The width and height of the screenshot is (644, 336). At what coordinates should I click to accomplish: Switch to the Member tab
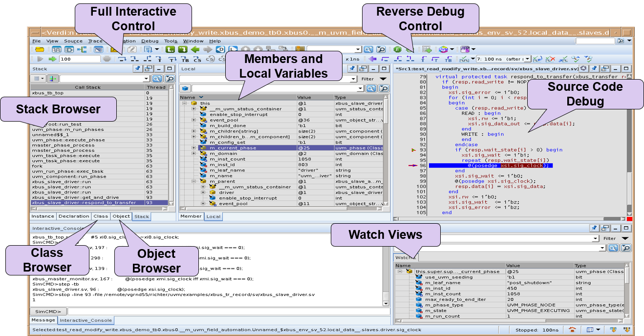click(x=191, y=216)
